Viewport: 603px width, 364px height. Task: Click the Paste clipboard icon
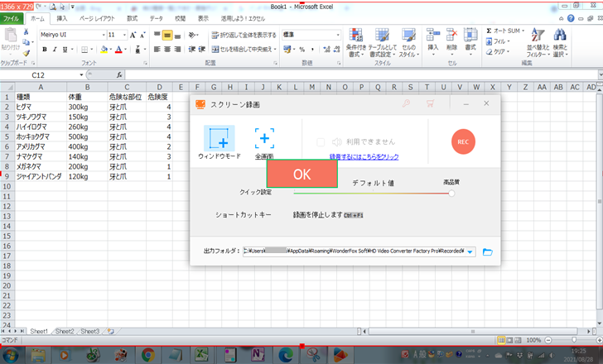click(x=11, y=35)
